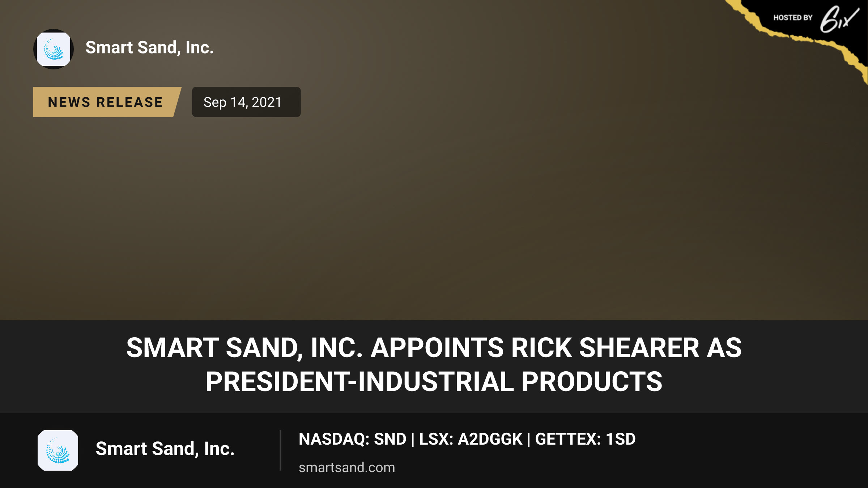Select PRESIDENT-INDUSTRIAL in the headline
This screenshot has width=868, height=488.
359,382
